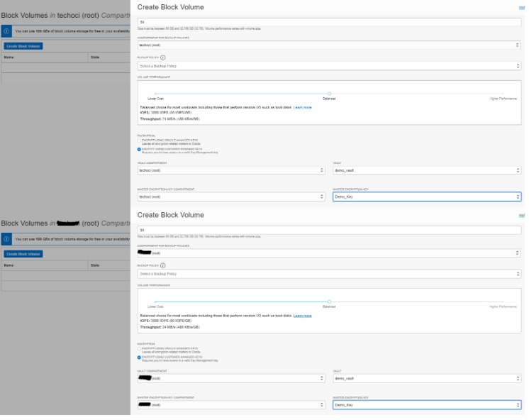Click the Name column header in upper table
This screenshot has height=420, width=529.
[9, 57]
